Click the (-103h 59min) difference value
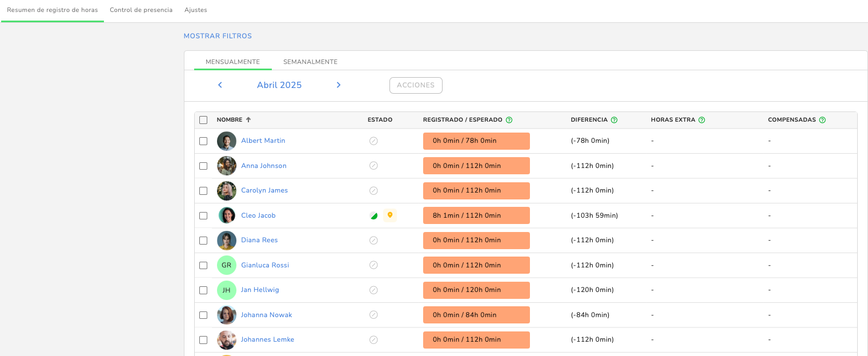Image resolution: width=868 pixels, height=356 pixels. pos(594,215)
